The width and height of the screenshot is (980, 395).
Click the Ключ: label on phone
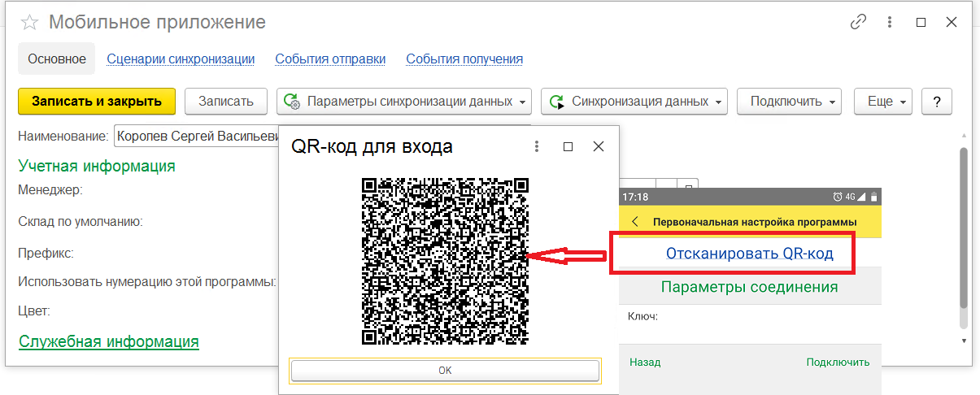point(642,316)
